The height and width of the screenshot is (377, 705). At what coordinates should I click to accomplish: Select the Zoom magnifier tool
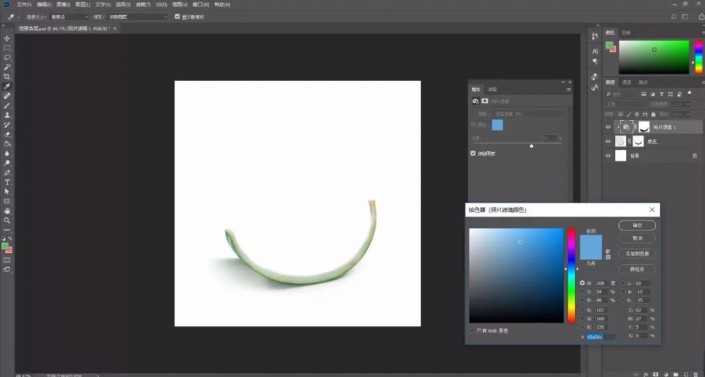(x=7, y=220)
